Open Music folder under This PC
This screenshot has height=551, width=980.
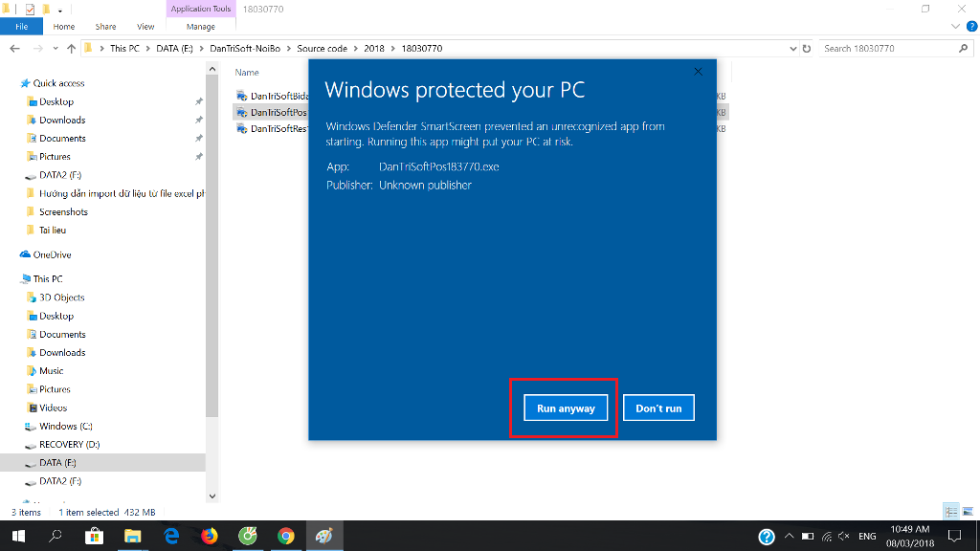pos(52,370)
